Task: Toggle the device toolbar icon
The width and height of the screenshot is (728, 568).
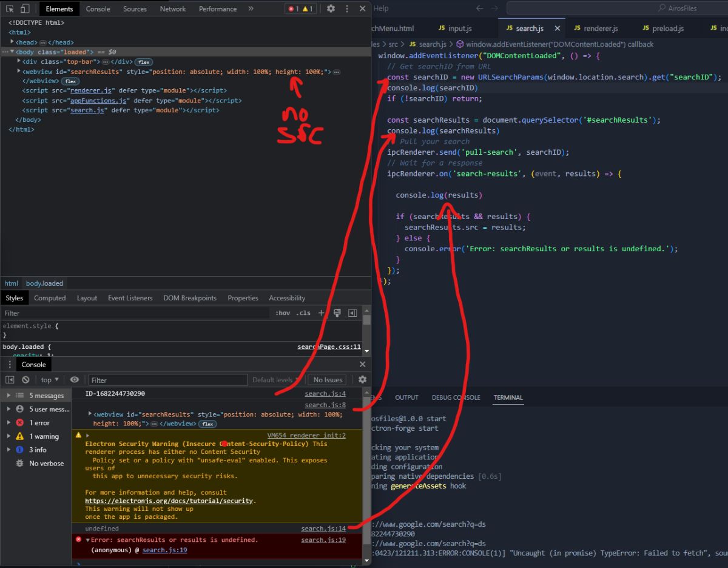Action: (x=25, y=8)
